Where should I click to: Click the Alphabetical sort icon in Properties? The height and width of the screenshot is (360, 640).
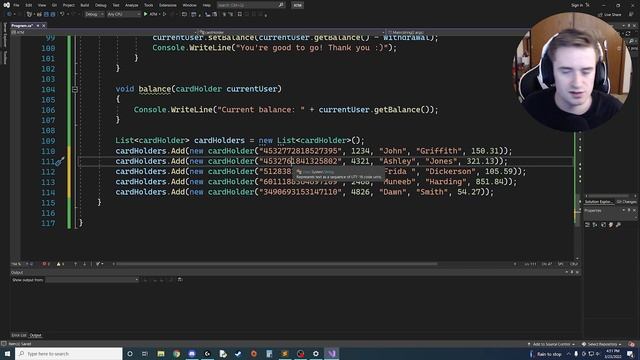[595, 225]
